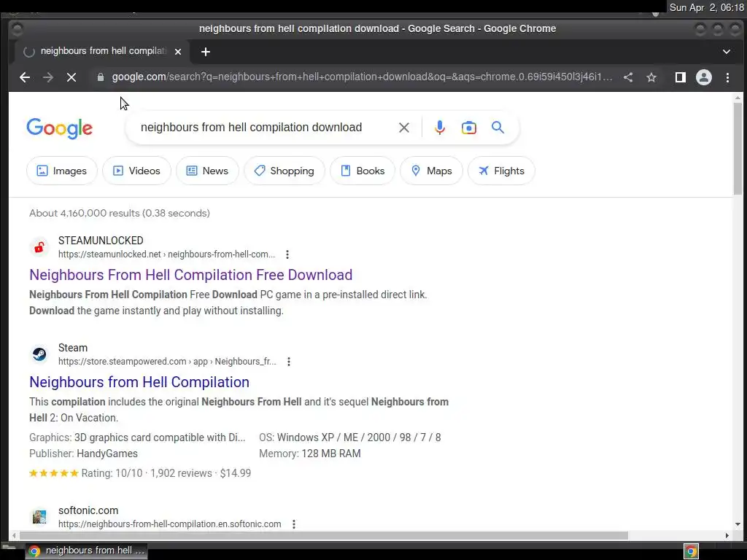The image size is (747, 560).
Task: Go to Google home via logo
Action: [x=60, y=128]
